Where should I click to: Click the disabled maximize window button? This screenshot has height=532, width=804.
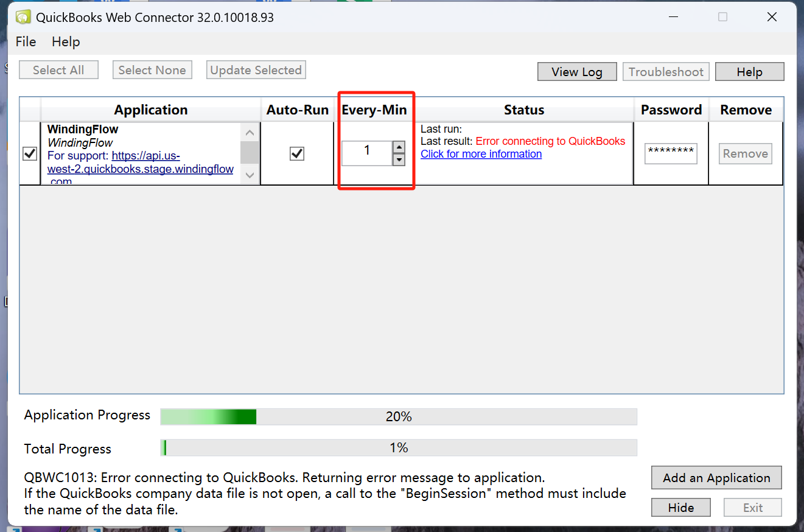pyautogui.click(x=722, y=17)
